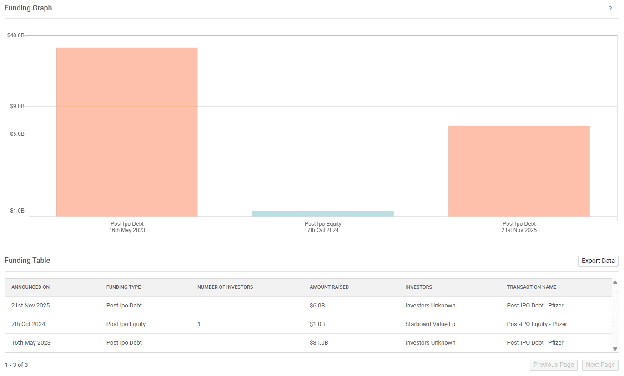Click the $1.0B y-axis label

[x=17, y=211]
